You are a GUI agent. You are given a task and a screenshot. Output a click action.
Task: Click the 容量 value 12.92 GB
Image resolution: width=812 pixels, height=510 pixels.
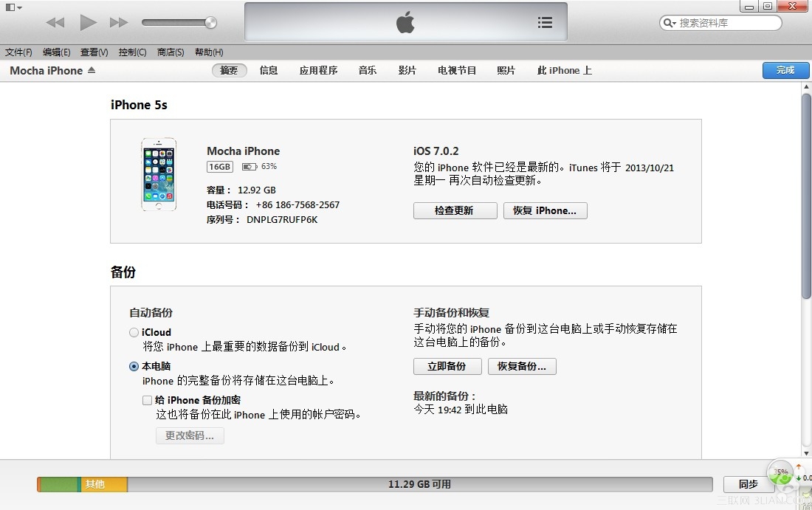pos(257,190)
